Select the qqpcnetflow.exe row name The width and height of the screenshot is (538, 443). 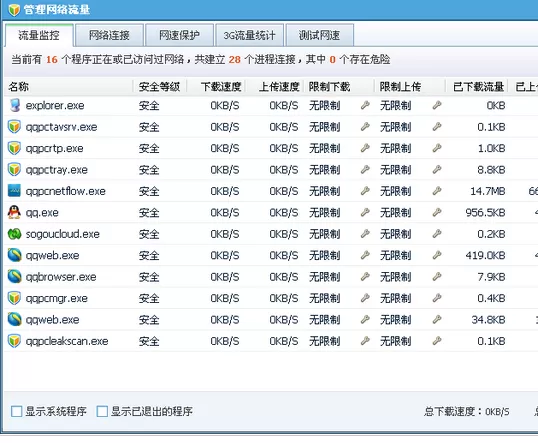[x=66, y=191]
